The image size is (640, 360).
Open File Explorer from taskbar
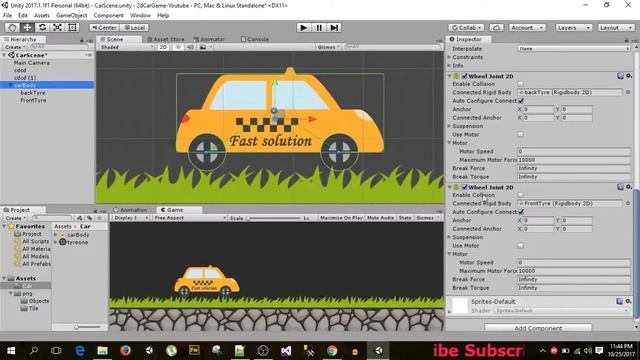102,350
